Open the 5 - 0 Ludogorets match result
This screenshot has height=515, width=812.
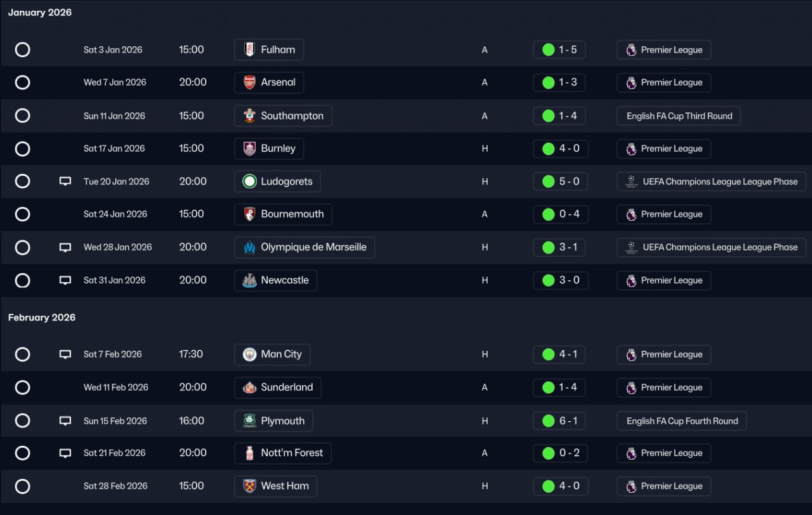point(561,181)
